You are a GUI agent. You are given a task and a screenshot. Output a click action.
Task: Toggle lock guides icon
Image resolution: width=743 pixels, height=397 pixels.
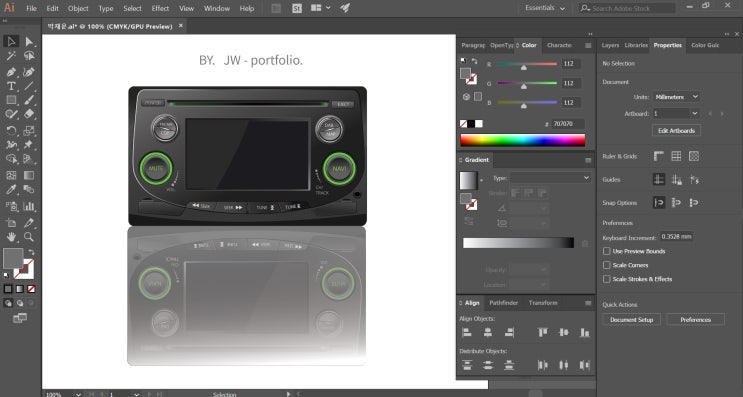[676, 180]
